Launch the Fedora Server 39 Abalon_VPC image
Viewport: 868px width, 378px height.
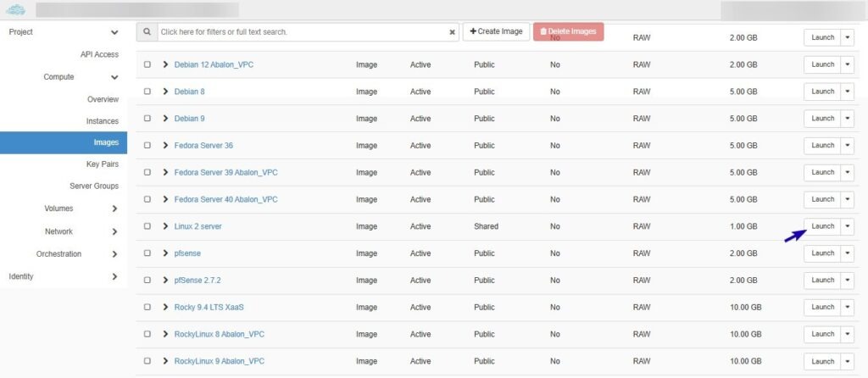click(822, 173)
